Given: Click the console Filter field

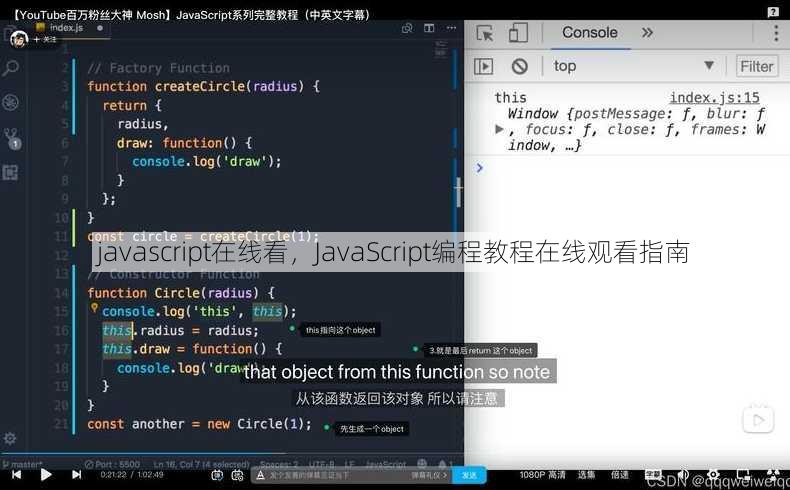Looking at the screenshot, I should pos(757,66).
